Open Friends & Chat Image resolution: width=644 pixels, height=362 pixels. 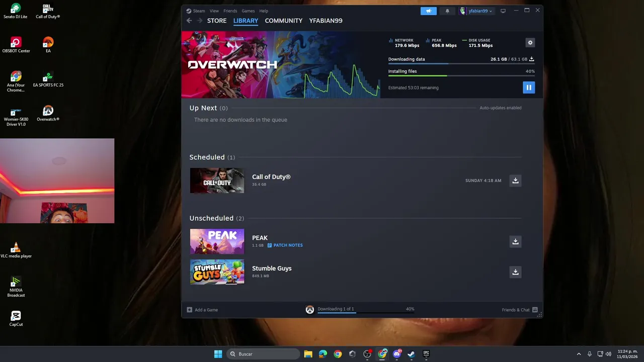pos(520,310)
